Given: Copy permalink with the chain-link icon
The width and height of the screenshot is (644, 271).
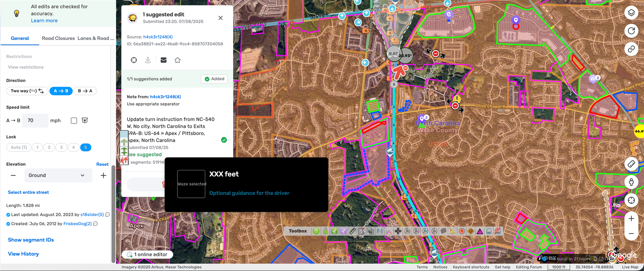Looking at the screenshot, I should [x=631, y=49].
